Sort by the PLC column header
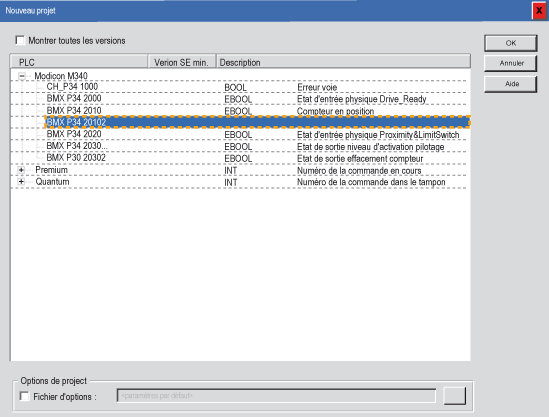Screen dimensions: 549x417 (79, 62)
